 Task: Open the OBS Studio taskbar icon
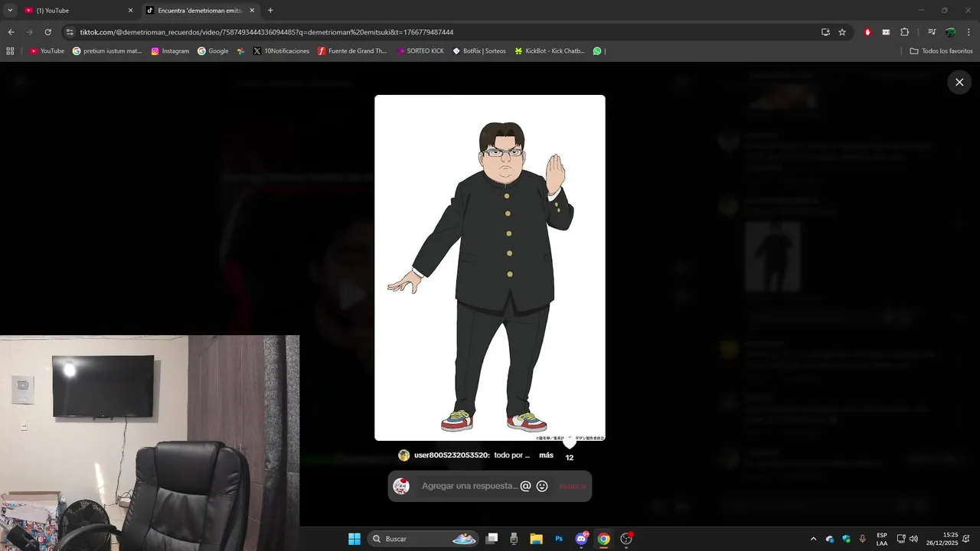coord(626,539)
